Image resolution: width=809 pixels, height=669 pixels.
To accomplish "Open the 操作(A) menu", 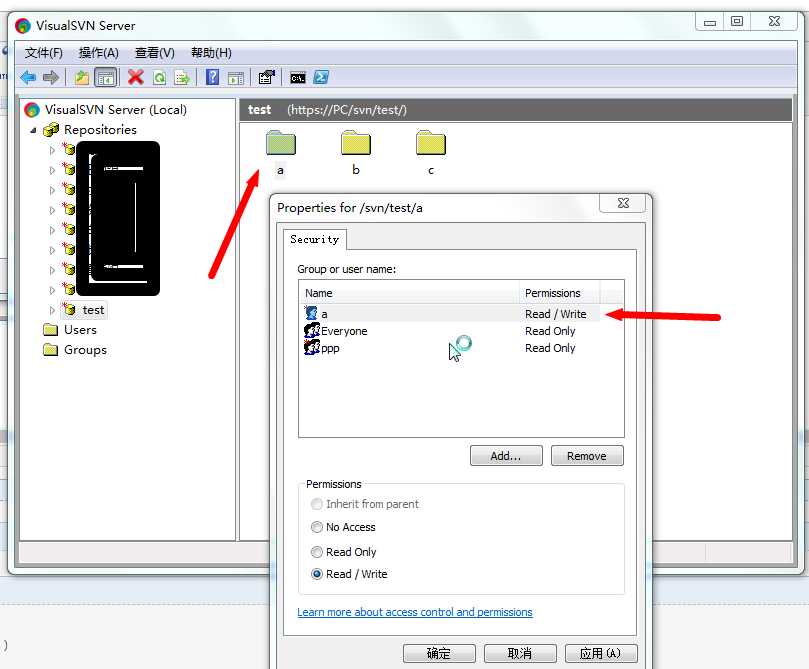I will (99, 53).
